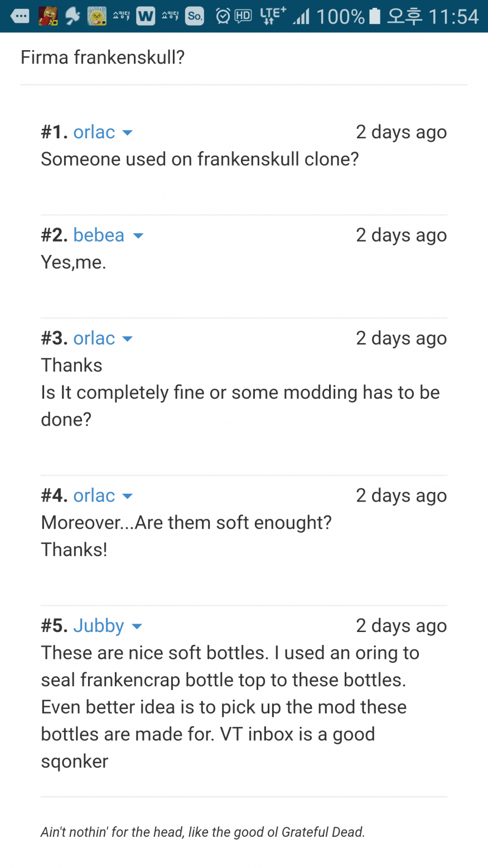Tap the thread title Firma frankenskull?
Screen dimensions: 488x868
coord(103,57)
